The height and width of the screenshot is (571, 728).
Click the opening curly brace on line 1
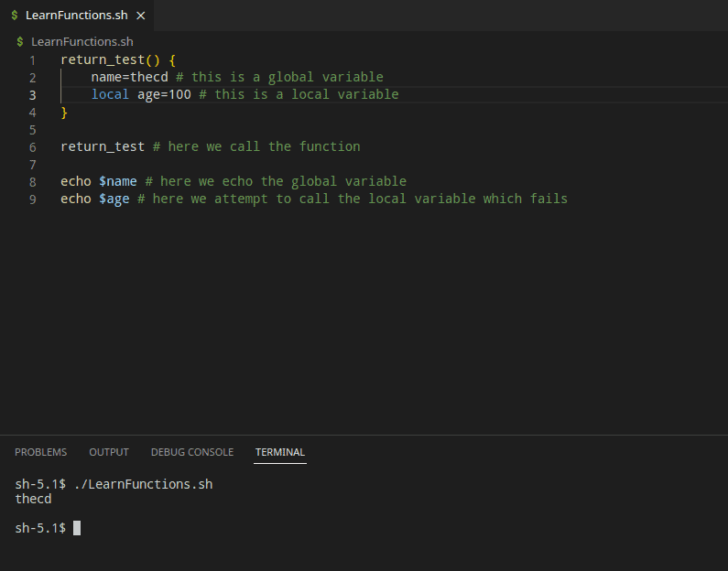(172, 59)
